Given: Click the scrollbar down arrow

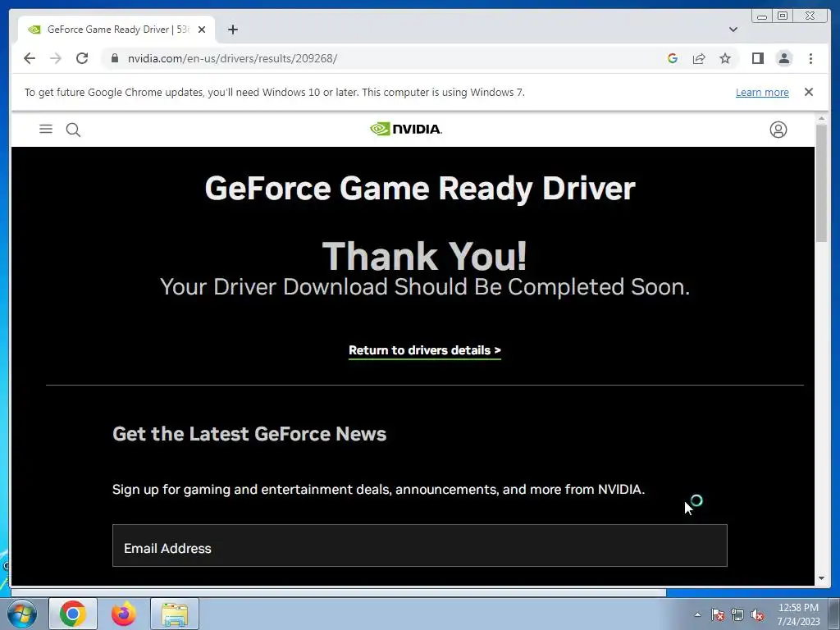Looking at the screenshot, I should pos(821,578).
